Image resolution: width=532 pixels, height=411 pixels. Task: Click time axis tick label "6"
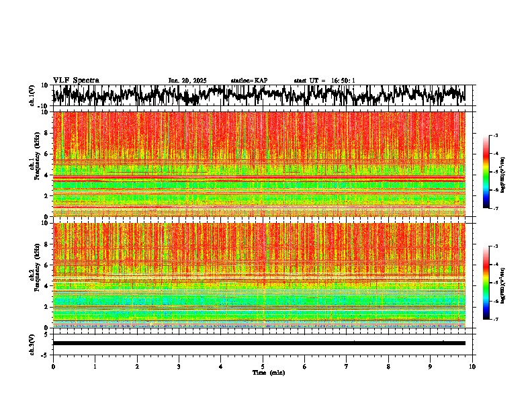(x=305, y=367)
